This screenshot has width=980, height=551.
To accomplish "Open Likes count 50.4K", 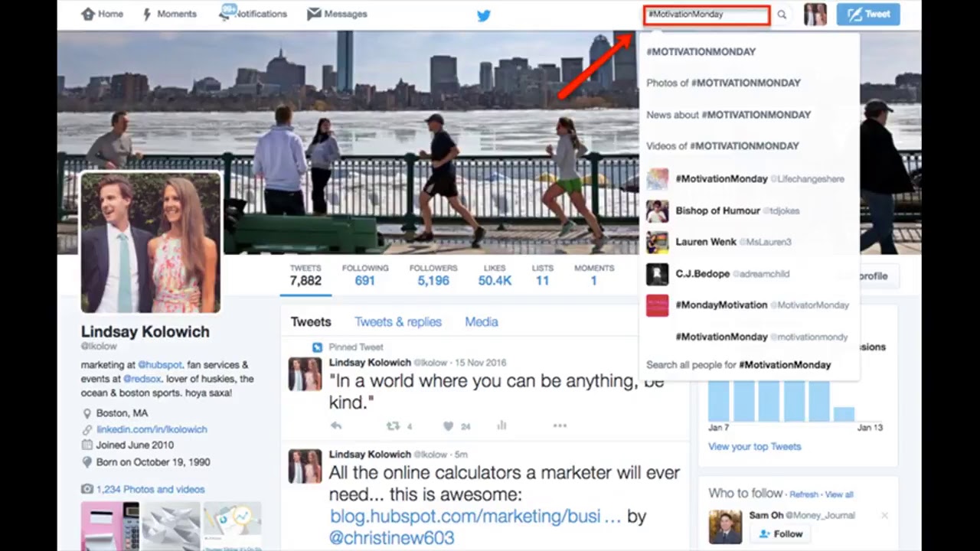I will [495, 275].
